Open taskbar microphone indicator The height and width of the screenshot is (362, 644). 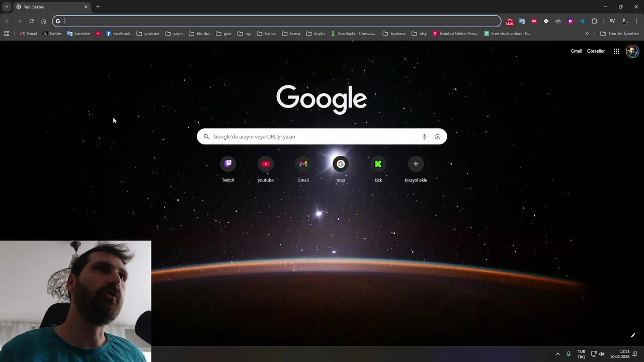coord(569,354)
